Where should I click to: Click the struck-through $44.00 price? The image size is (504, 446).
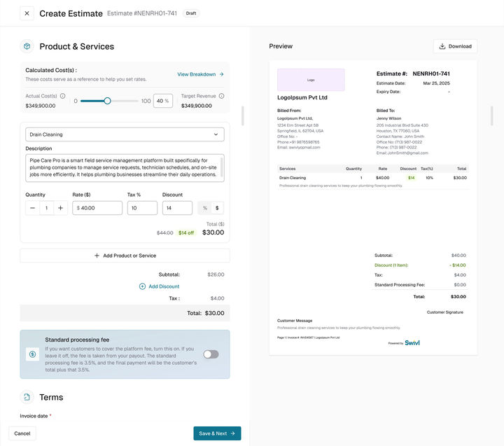coord(165,233)
